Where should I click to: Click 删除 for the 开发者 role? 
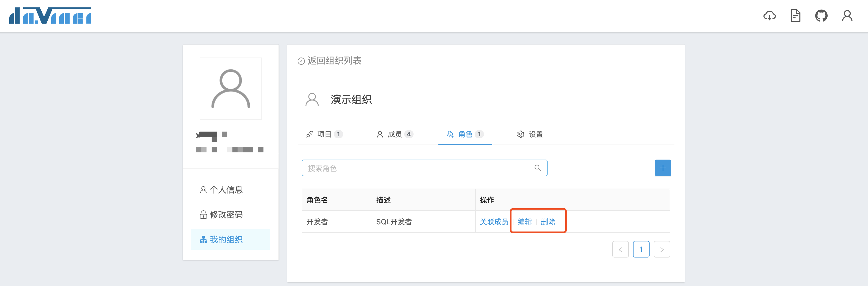click(x=548, y=222)
